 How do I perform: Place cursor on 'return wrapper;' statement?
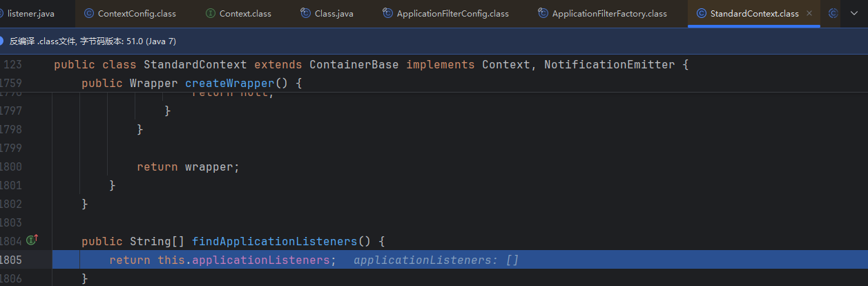pyautogui.click(x=188, y=166)
